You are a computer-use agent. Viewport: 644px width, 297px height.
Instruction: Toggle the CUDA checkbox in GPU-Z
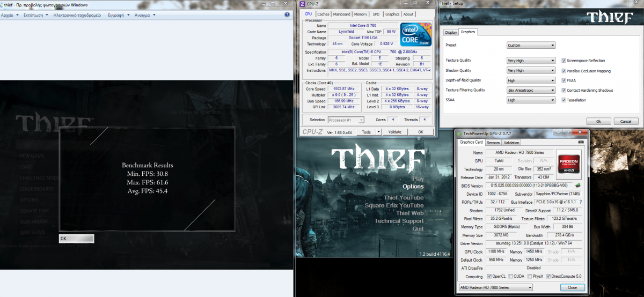(x=510, y=276)
